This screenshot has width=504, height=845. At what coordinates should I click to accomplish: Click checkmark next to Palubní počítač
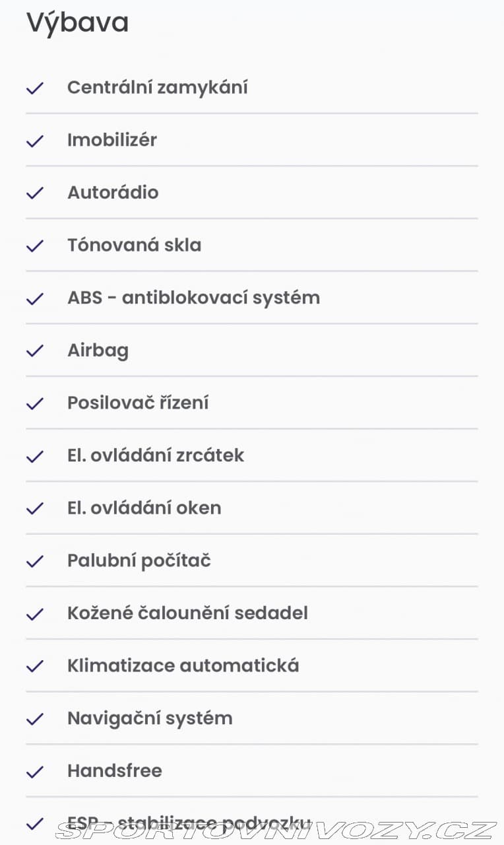(x=34, y=561)
